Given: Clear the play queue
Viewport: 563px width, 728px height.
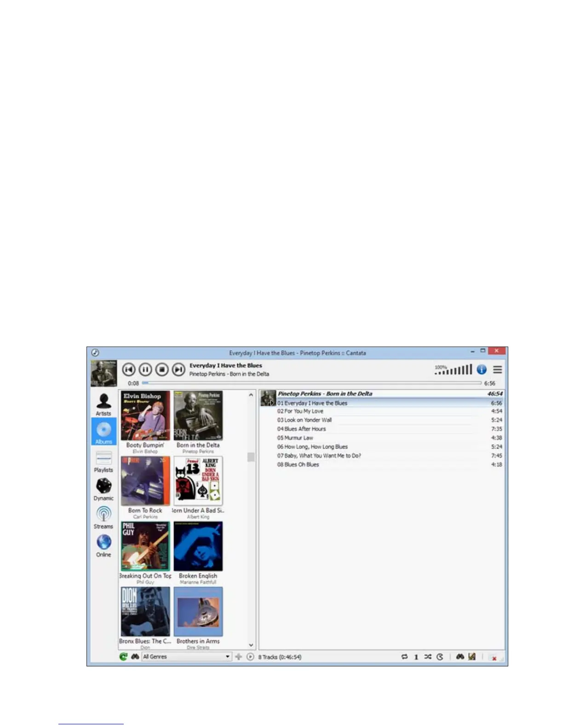Looking at the screenshot, I should [x=494, y=658].
